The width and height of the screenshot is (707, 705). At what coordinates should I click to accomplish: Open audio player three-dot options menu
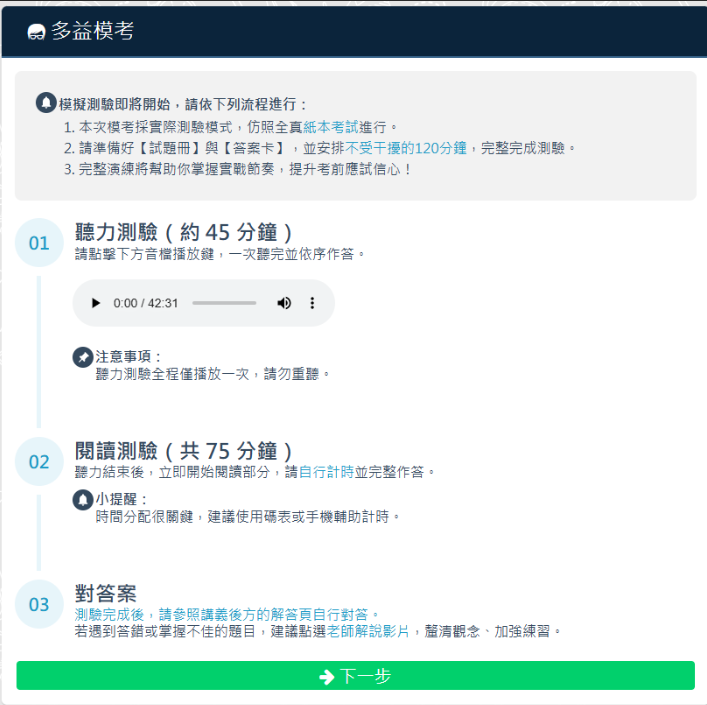click(312, 303)
